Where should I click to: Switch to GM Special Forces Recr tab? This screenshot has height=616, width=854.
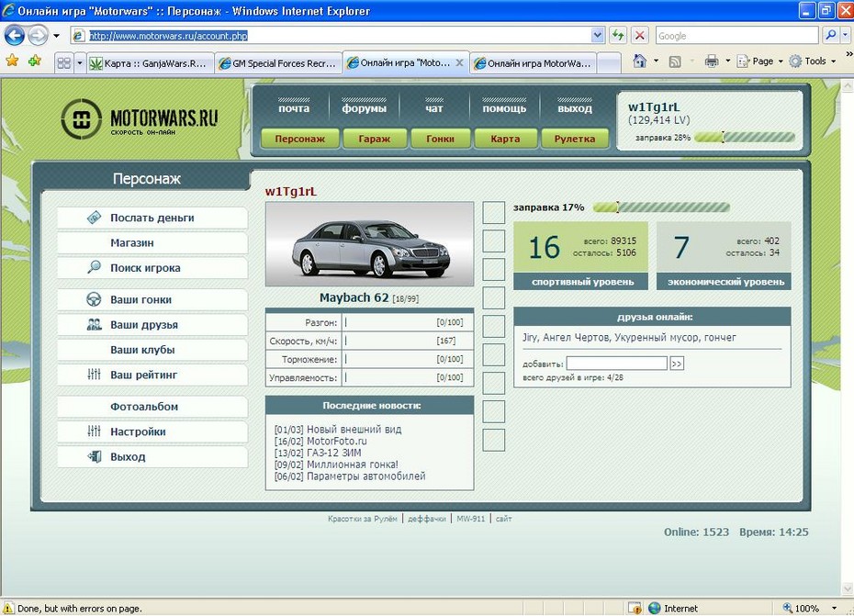(278, 63)
